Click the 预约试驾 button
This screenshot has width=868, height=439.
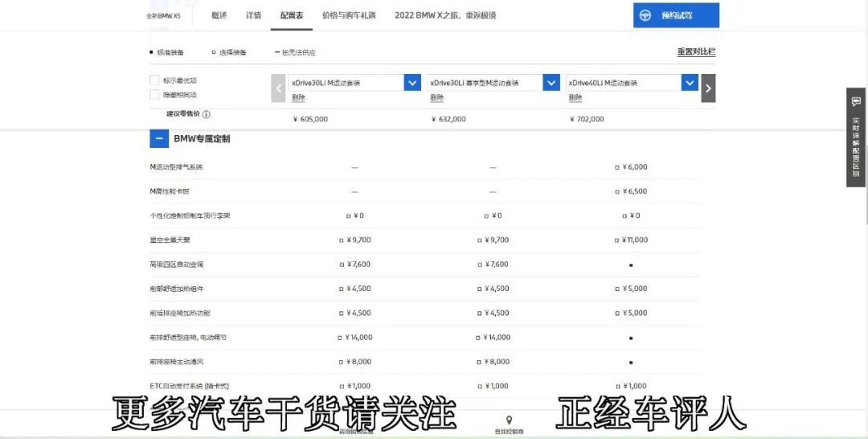click(x=676, y=15)
